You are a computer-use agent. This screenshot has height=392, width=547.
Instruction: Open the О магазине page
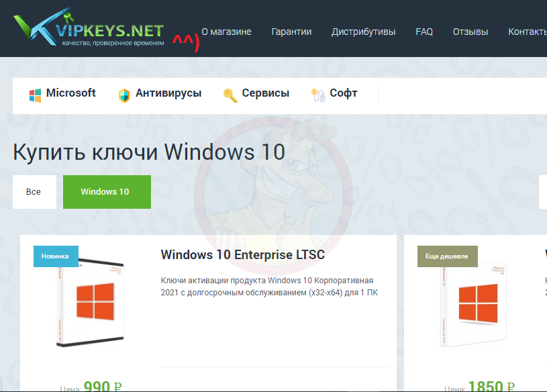[x=226, y=32]
